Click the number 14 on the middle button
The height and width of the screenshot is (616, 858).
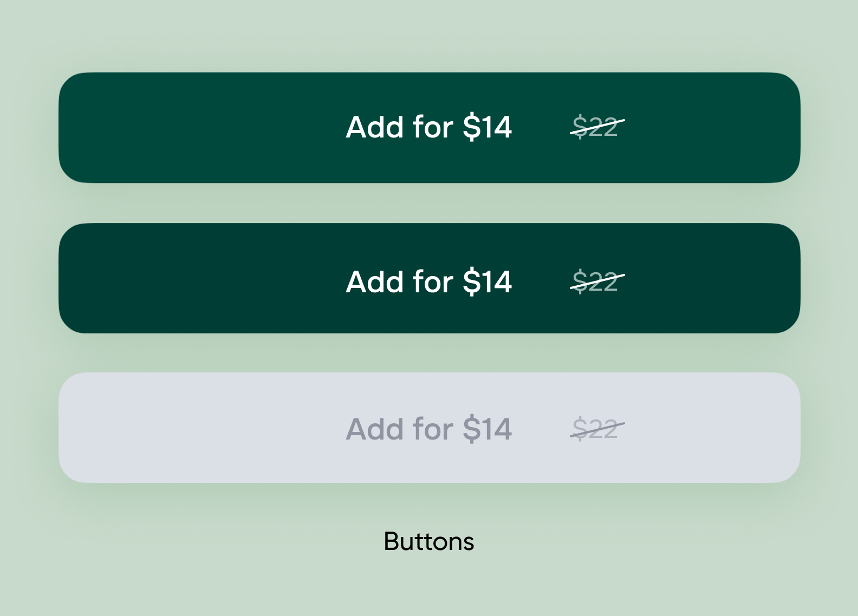(496, 280)
